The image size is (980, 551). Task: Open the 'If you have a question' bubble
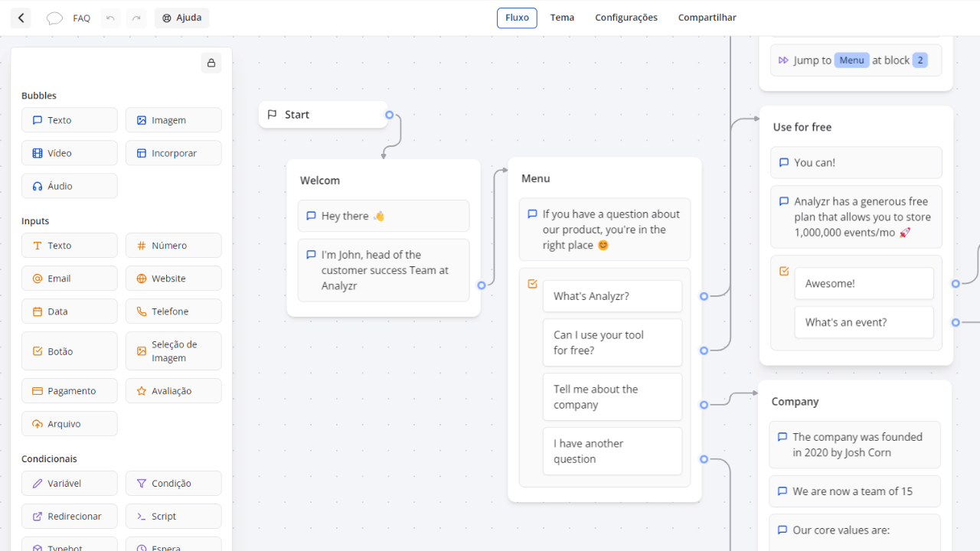605,230
